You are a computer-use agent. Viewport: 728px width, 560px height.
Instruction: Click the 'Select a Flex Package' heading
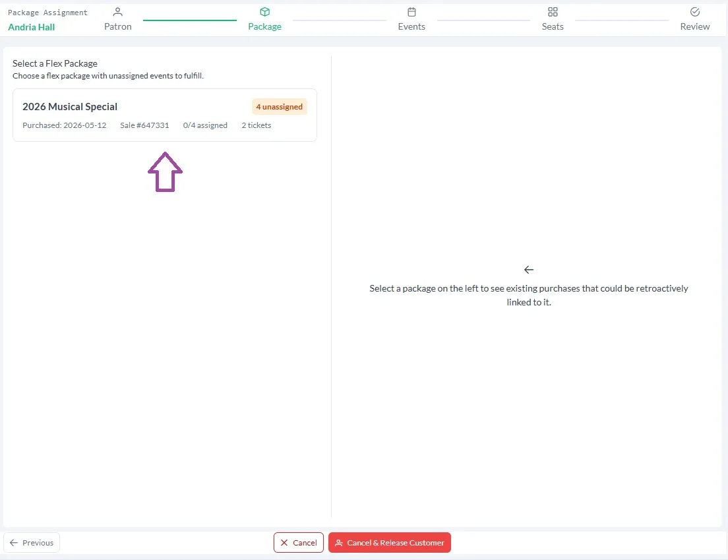(x=55, y=63)
